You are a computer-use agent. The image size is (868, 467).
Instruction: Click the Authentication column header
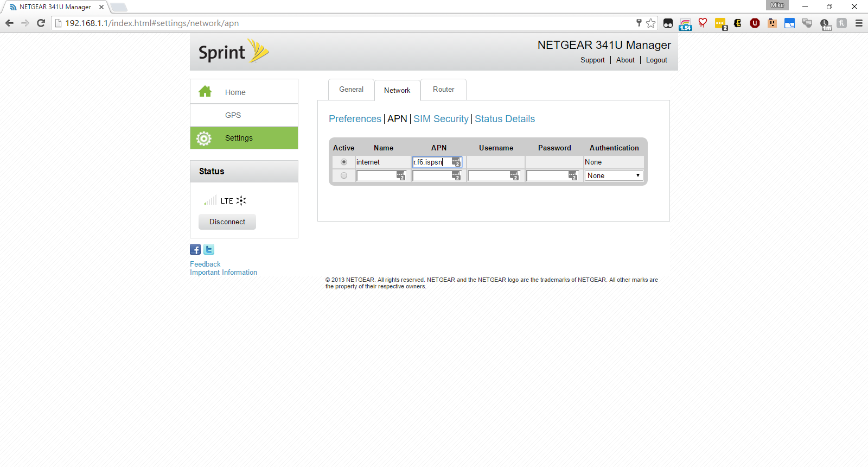(x=614, y=148)
